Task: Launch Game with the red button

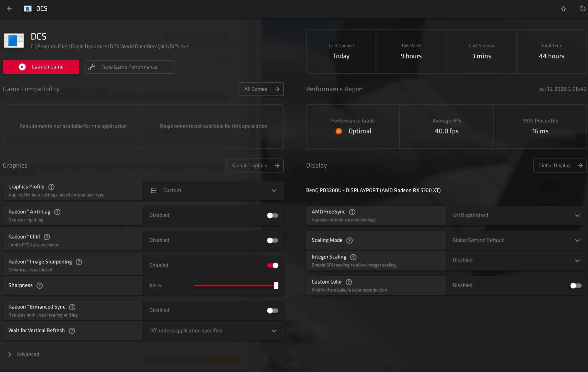Action: [41, 67]
